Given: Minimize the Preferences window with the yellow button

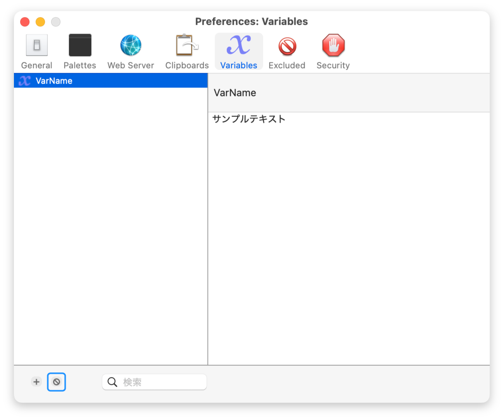Looking at the screenshot, I should (40, 22).
